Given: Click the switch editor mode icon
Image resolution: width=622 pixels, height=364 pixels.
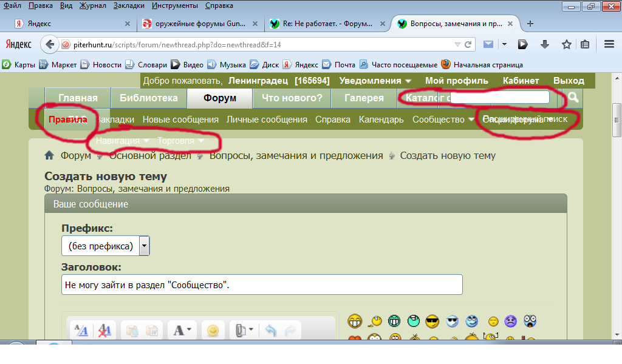Looking at the screenshot, I should [x=81, y=330].
